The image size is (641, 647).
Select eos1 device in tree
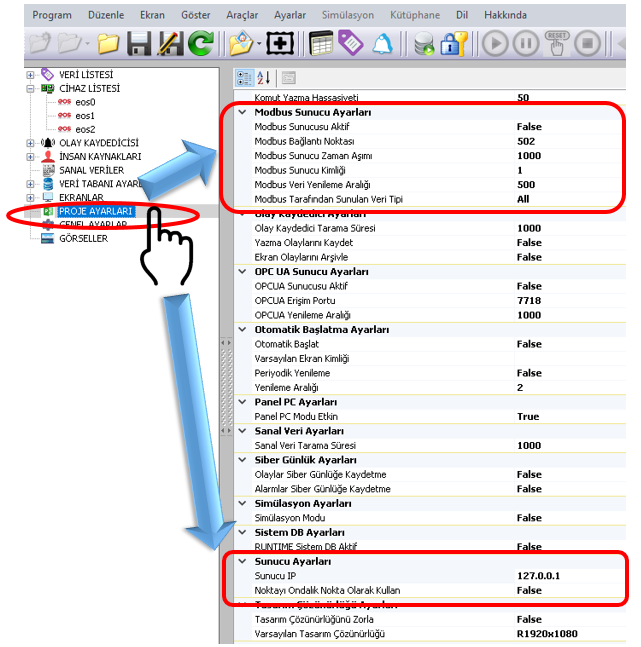click(x=85, y=116)
